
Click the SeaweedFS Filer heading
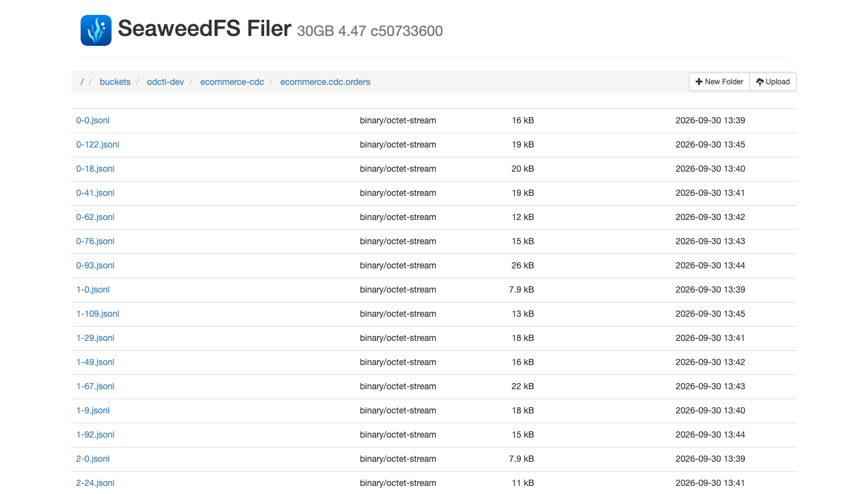[205, 29]
